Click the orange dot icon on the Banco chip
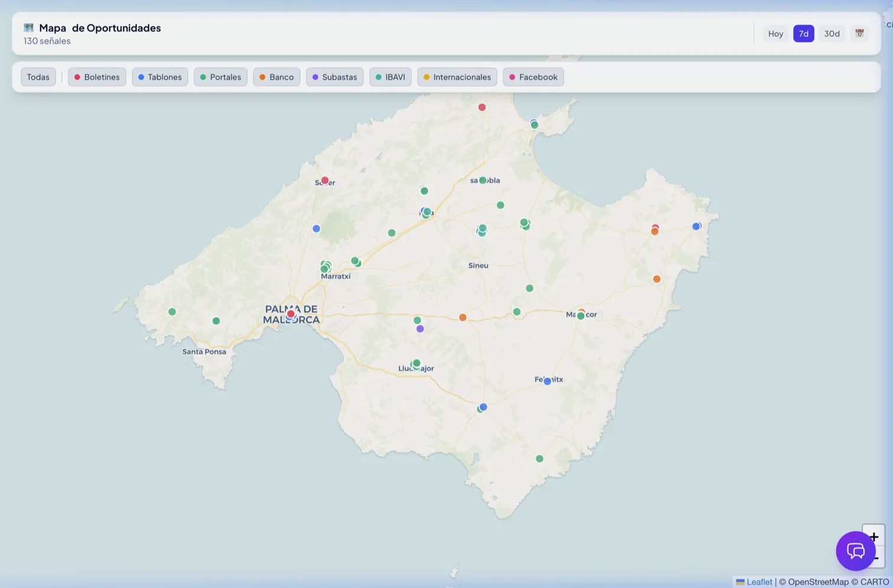 (262, 77)
